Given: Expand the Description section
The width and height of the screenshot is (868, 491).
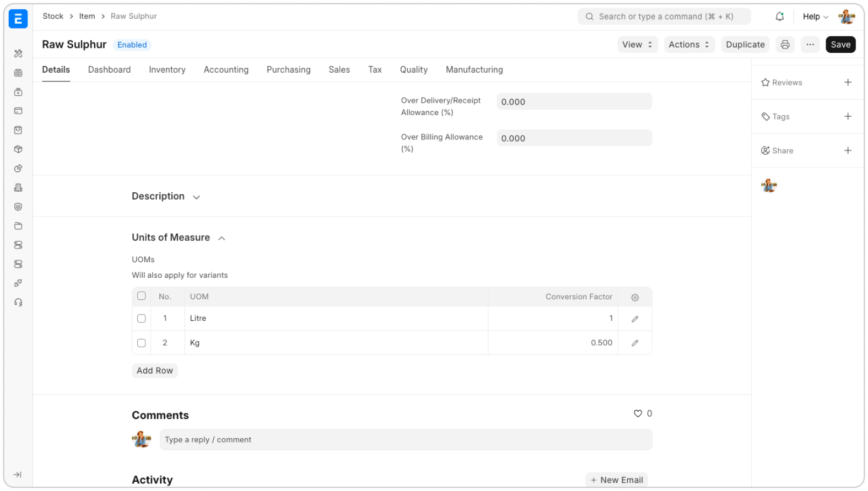Looking at the screenshot, I should click(x=166, y=197).
